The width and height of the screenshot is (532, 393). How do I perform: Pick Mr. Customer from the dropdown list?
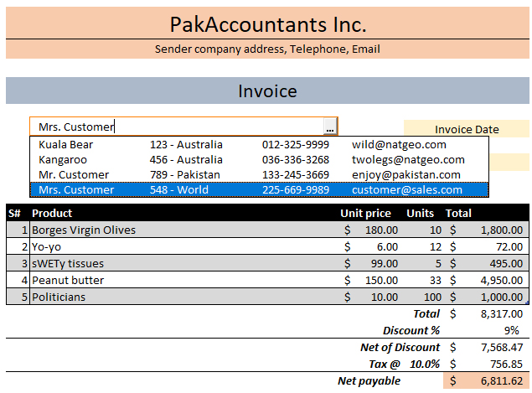pos(259,175)
